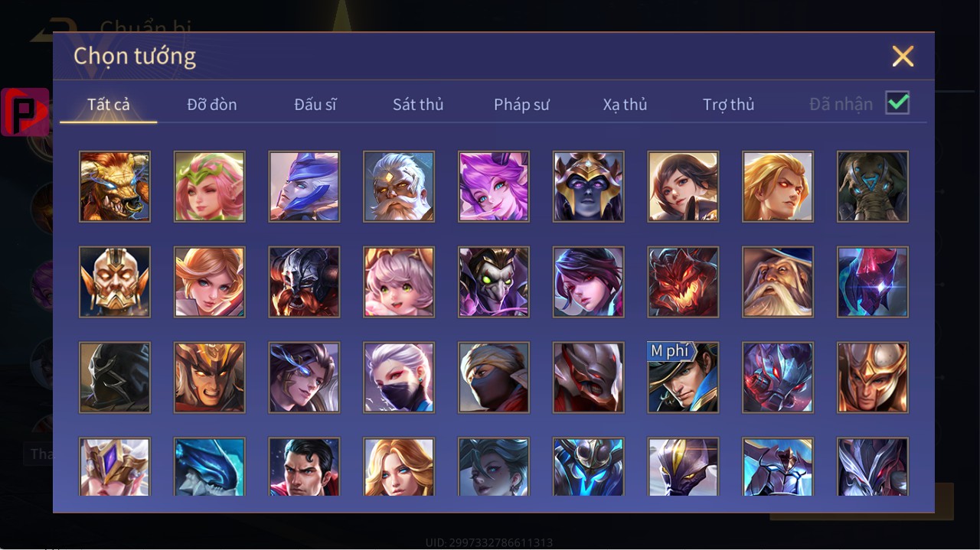Toggle the Đã nhận checkbox
The height and width of the screenshot is (550, 980).
point(897,103)
